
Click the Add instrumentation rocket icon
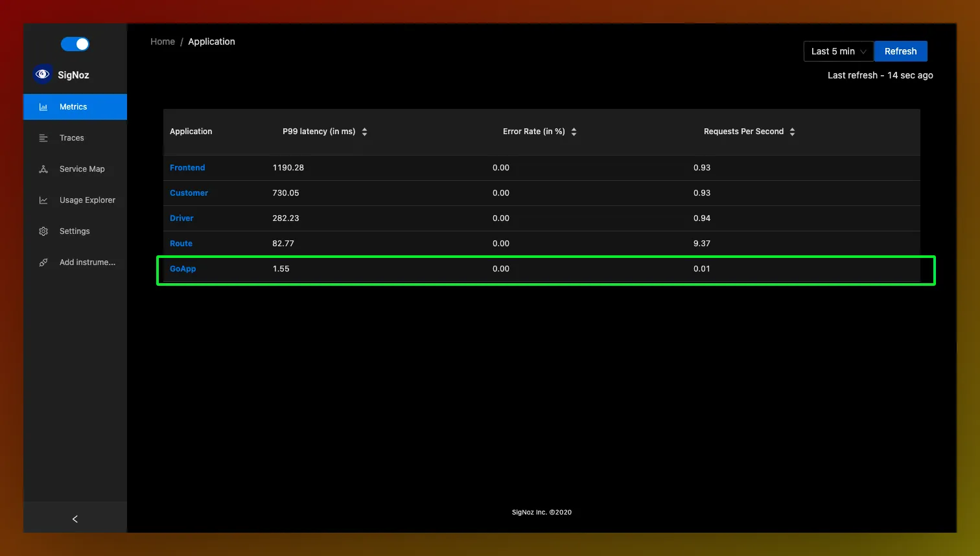tap(43, 262)
